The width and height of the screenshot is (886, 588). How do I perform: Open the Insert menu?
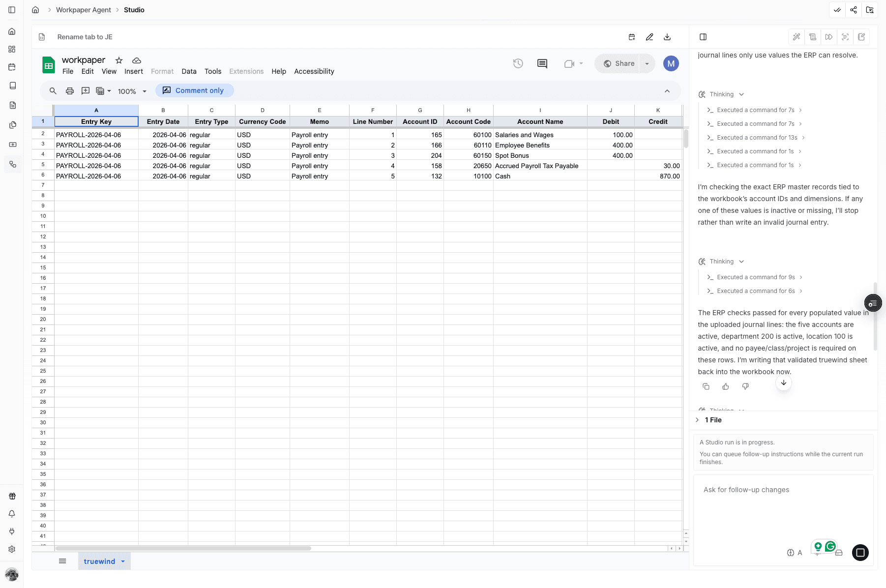coord(134,71)
